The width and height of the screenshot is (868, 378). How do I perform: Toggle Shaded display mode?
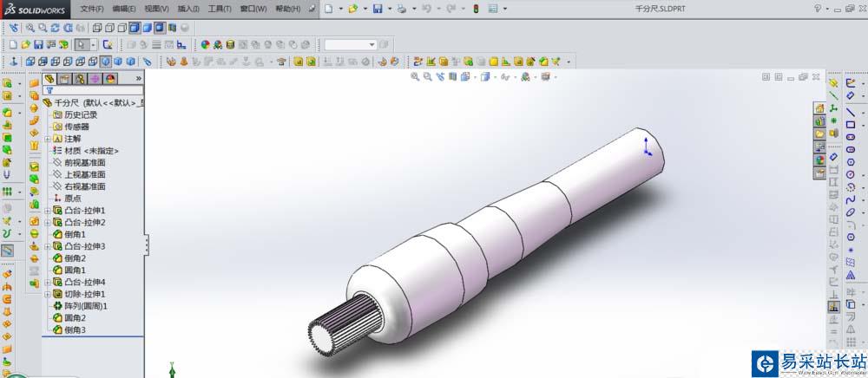(x=147, y=28)
